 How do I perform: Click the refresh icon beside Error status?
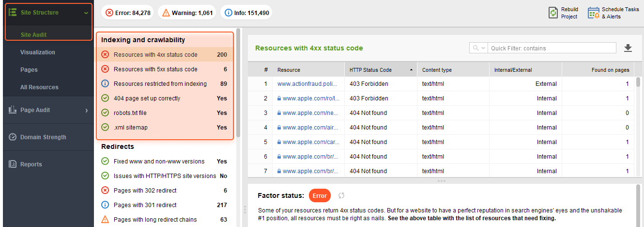click(341, 195)
